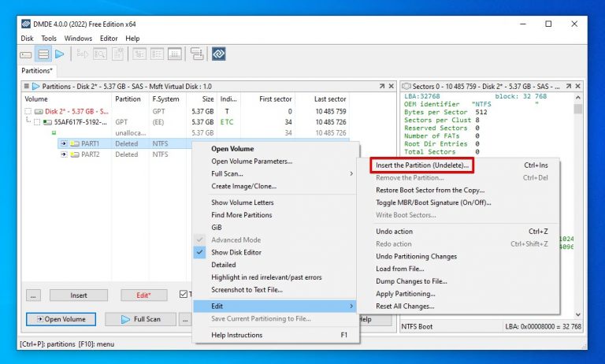605x364 pixels.
Task: Click the PART2 yellow volume icon
Action: coord(75,154)
